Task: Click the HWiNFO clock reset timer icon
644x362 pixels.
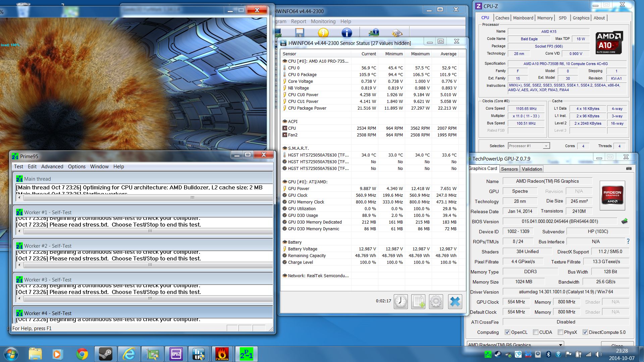Action: pos(400,302)
